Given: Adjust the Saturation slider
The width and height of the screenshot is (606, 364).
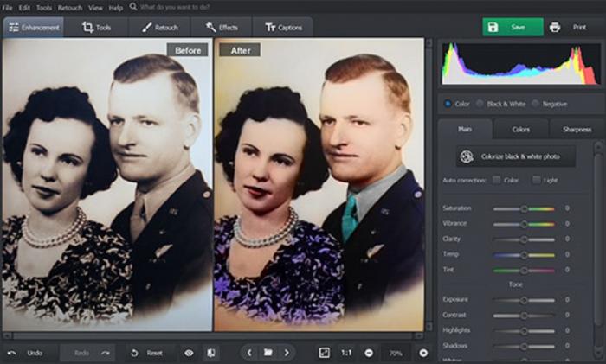Looking at the screenshot, I should click(x=524, y=209).
